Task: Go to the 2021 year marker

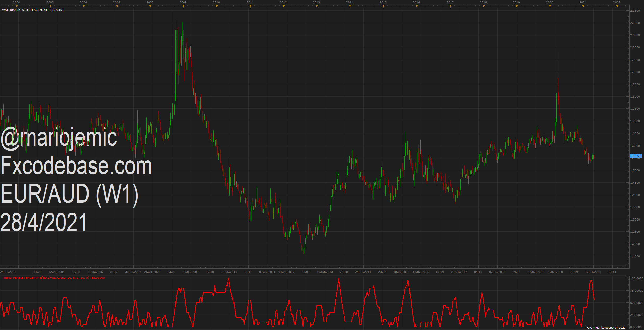Action: [x=583, y=2]
